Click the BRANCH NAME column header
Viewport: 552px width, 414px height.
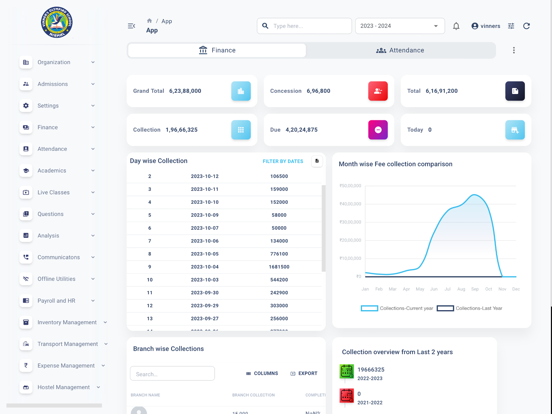(145, 395)
